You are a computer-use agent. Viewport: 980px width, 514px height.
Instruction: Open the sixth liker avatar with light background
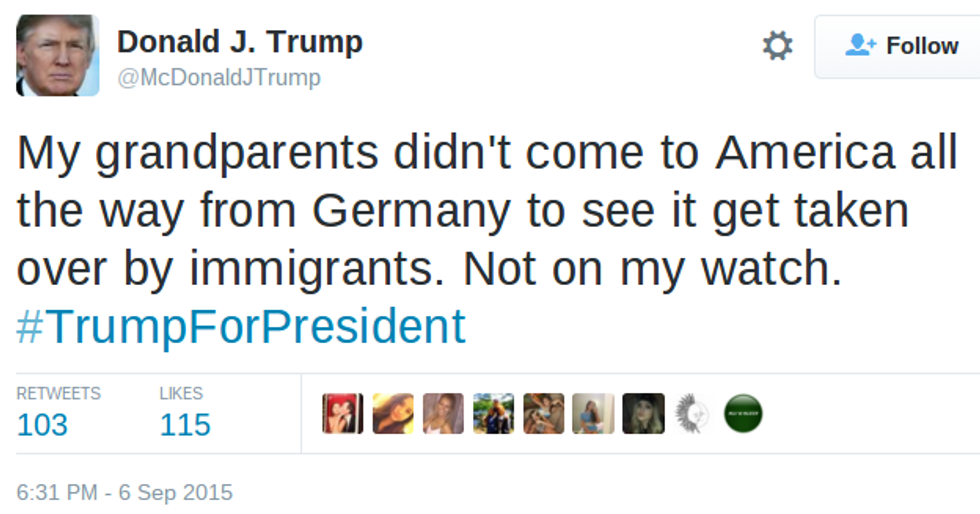pos(593,413)
